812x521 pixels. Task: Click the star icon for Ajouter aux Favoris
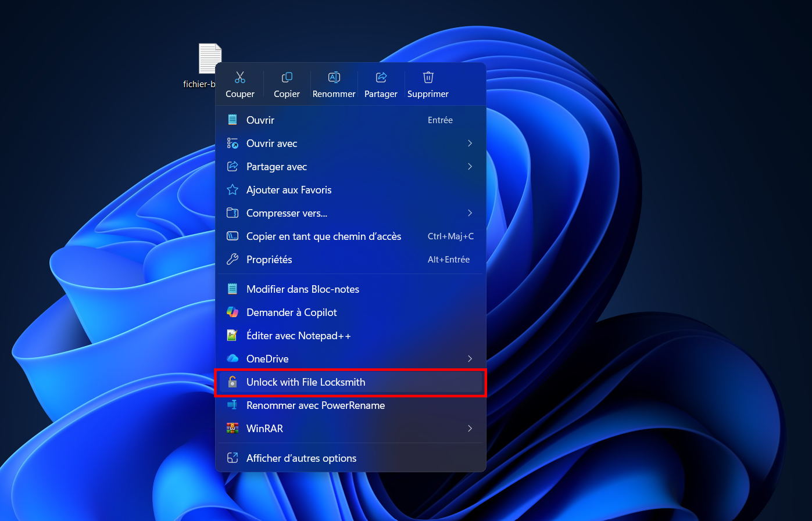(232, 190)
